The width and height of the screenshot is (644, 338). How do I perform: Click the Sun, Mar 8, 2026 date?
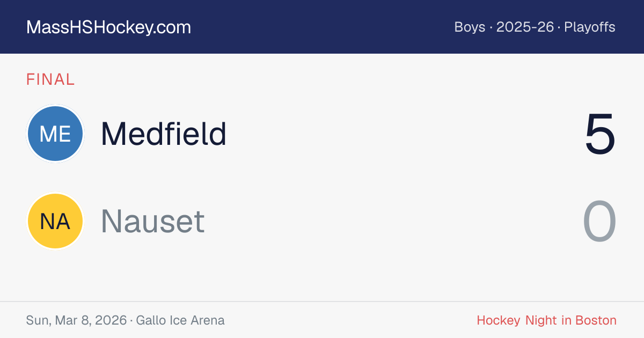pyautogui.click(x=76, y=320)
